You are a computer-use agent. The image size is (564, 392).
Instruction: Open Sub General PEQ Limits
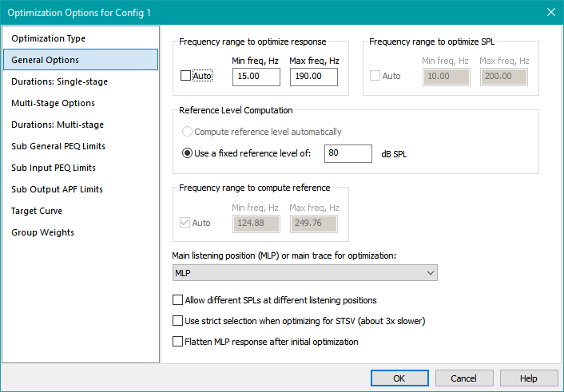(x=81, y=146)
